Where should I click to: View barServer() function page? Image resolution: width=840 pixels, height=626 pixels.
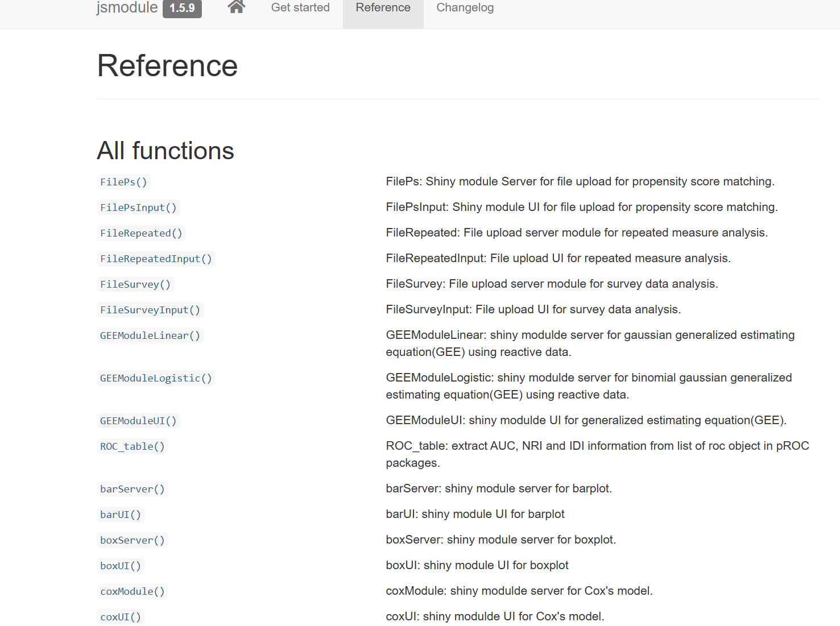[133, 489]
